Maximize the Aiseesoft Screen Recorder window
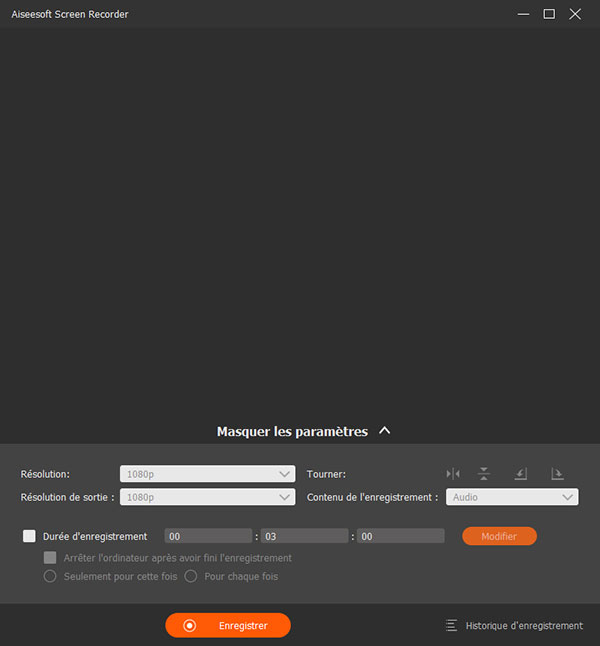Image resolution: width=600 pixels, height=646 pixels. click(x=548, y=14)
